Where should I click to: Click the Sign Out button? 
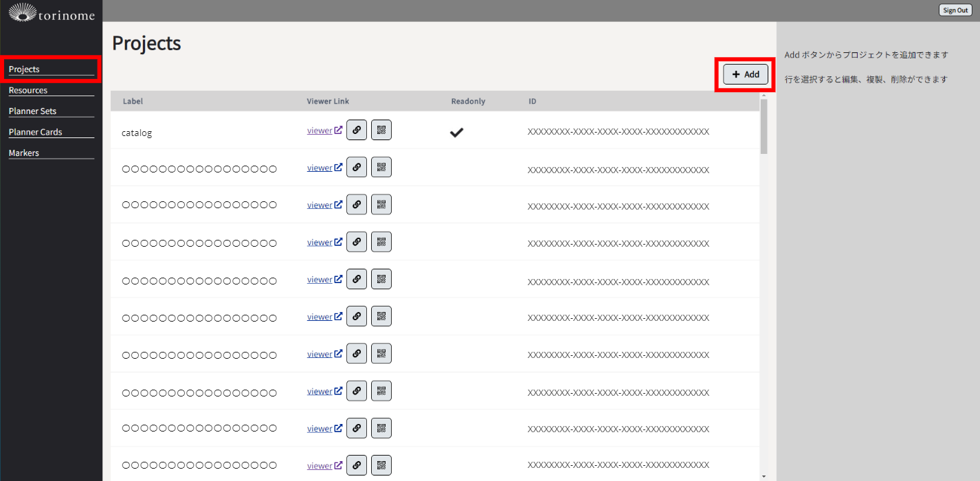[955, 10]
